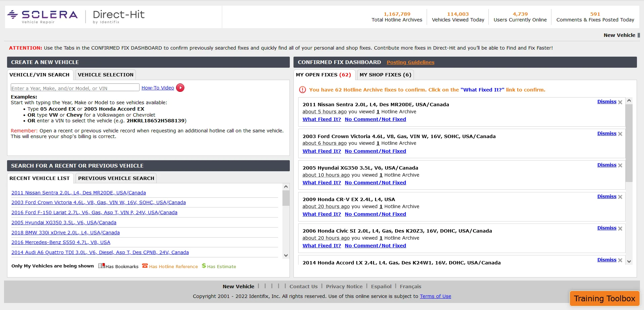Image resolution: width=644 pixels, height=310 pixels.
Task: Open the Terms of Use link
Action: 435,296
